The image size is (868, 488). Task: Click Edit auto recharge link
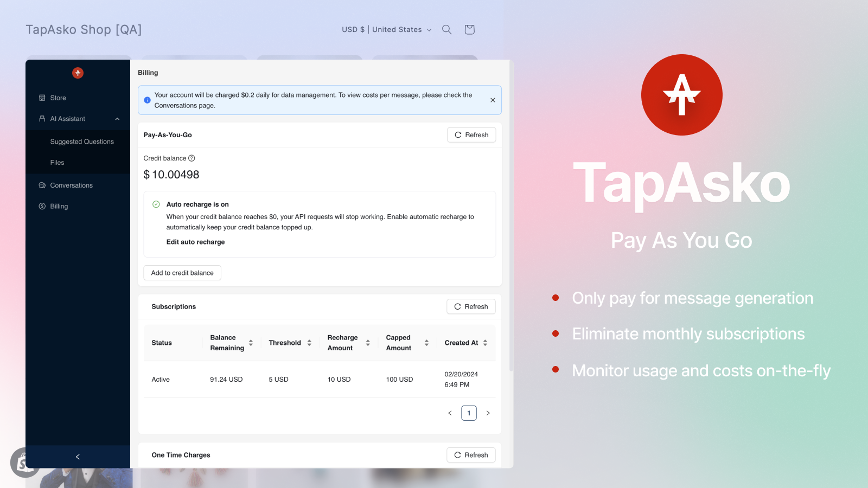[195, 242]
